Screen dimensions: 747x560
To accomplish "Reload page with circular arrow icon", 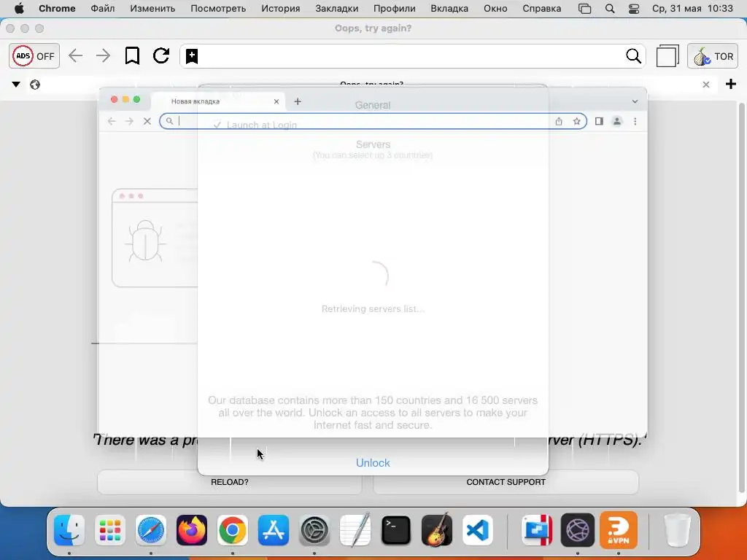I will coord(161,55).
